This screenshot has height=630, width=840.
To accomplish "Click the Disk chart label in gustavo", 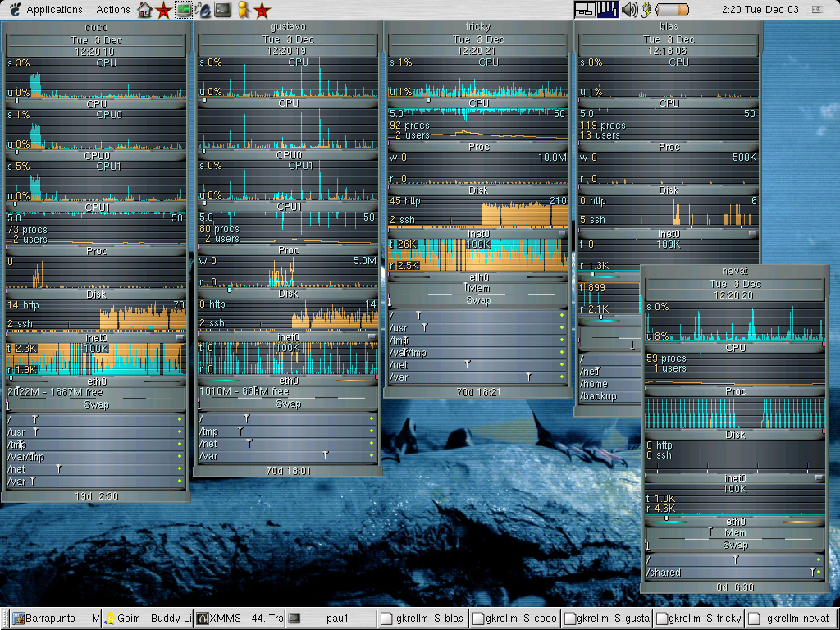I will click(x=288, y=294).
